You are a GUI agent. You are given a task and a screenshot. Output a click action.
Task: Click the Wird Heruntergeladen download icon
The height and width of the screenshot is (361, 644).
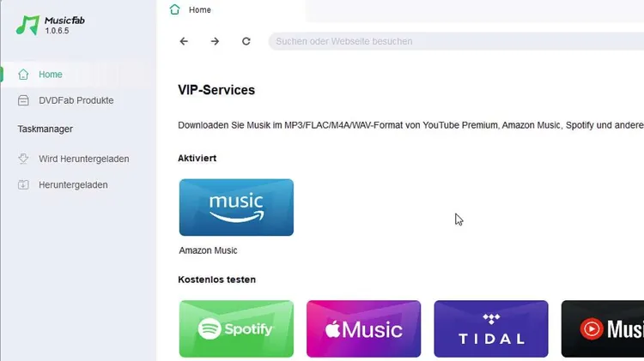[x=23, y=159]
